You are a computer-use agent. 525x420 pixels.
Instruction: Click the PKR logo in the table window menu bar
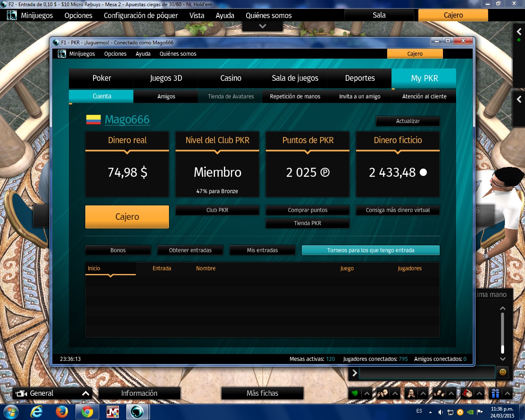(12, 15)
